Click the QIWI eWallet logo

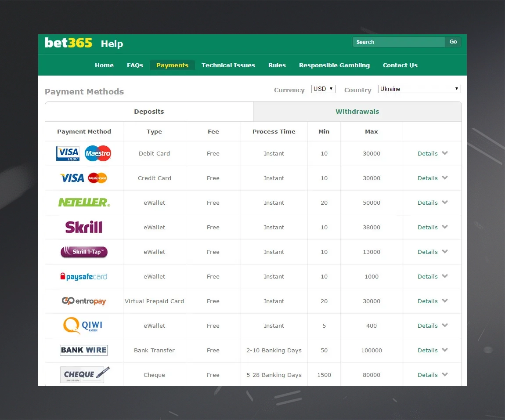(x=84, y=326)
